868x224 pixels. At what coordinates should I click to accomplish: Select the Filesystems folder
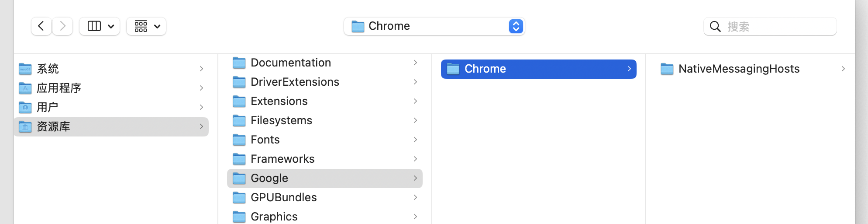(x=281, y=120)
